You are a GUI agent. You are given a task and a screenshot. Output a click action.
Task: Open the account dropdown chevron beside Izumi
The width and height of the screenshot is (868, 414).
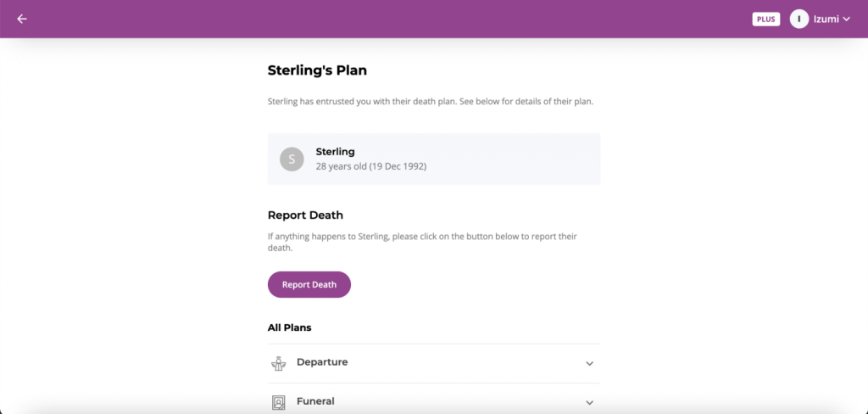point(846,20)
